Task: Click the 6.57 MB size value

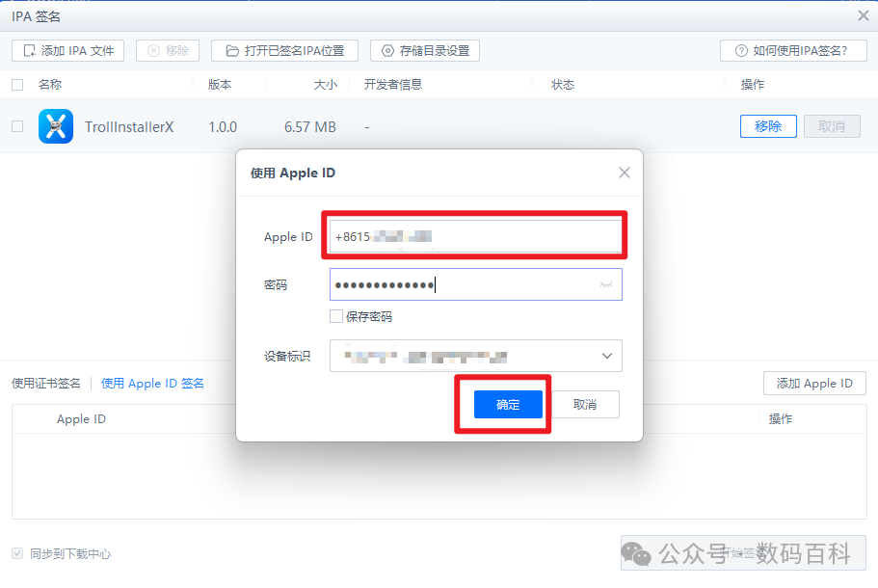Action: click(310, 127)
